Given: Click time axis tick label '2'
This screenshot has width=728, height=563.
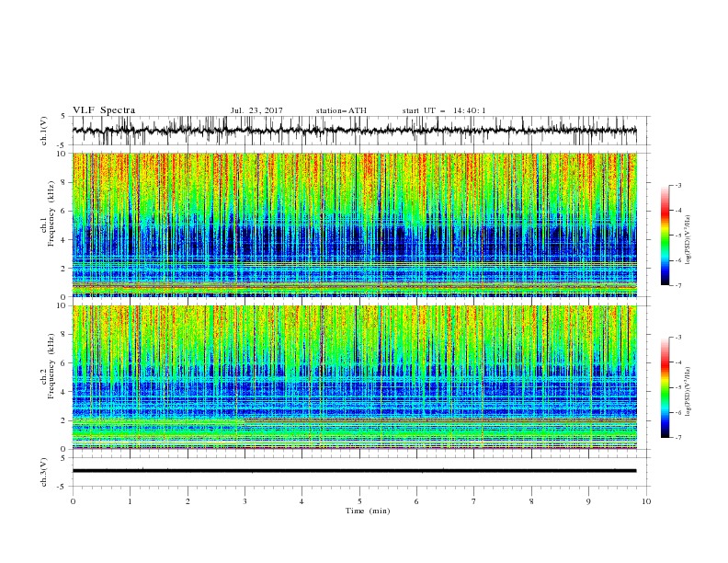Looking at the screenshot, I should coord(188,501).
